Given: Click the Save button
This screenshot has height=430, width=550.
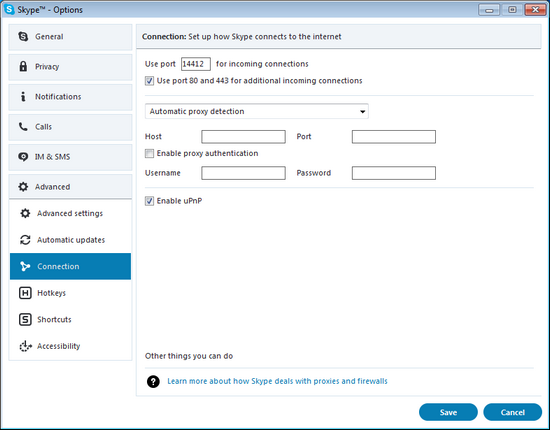Looking at the screenshot, I should tap(448, 412).
